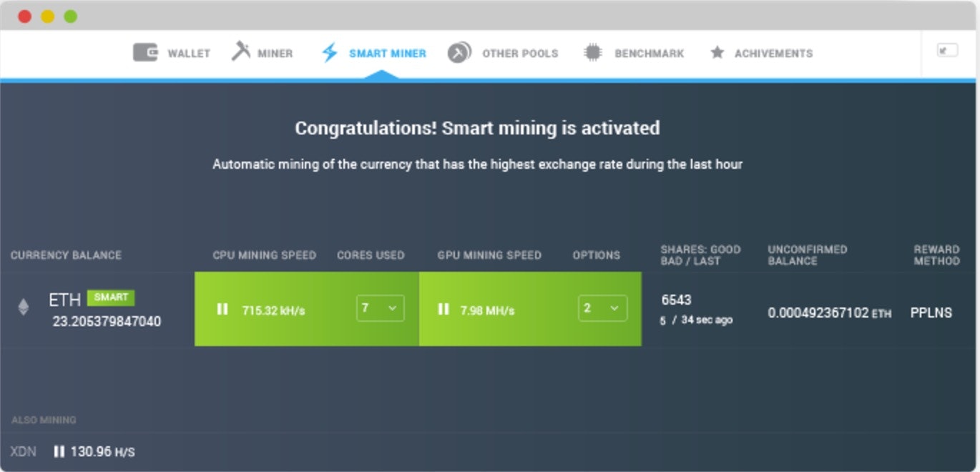Click the wallet icon in the navigation bar
Screen dimensions: 980x472
[145, 53]
